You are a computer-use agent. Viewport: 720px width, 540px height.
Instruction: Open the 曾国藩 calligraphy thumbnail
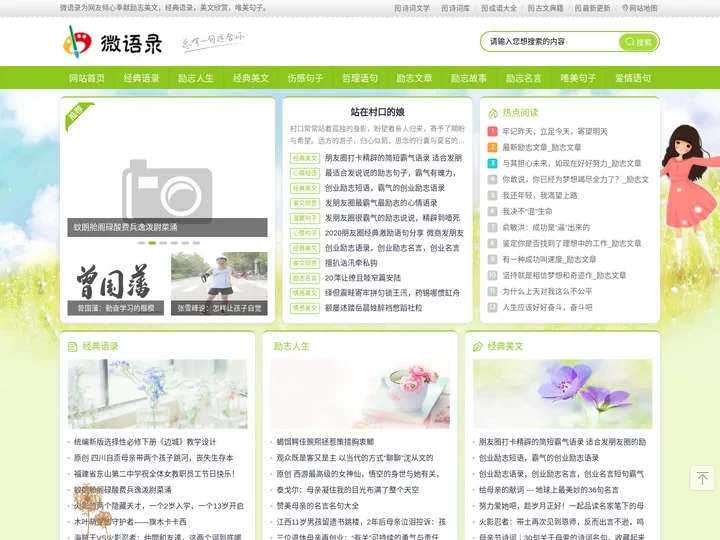coord(116,283)
